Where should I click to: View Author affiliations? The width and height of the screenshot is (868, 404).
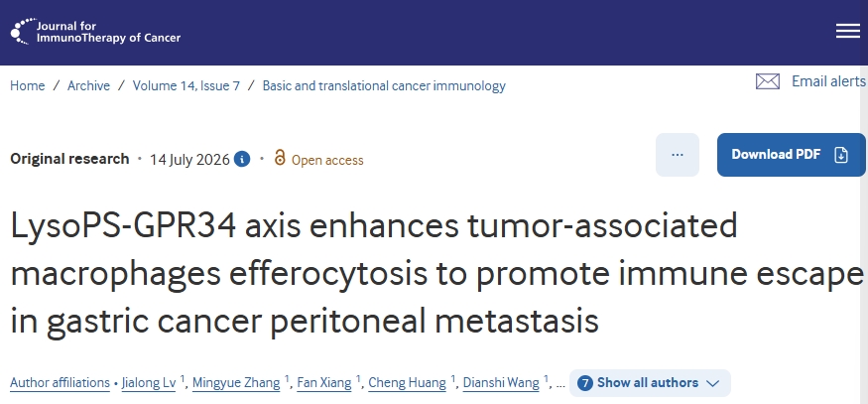tap(60, 383)
